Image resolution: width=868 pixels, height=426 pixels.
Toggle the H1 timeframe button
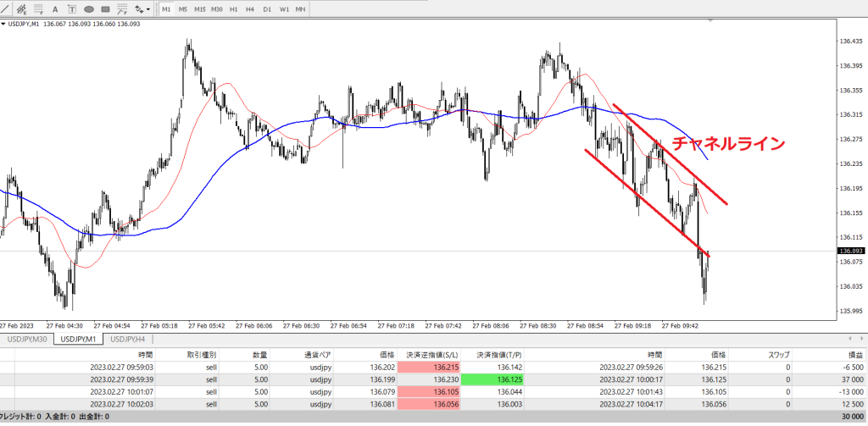pyautogui.click(x=234, y=9)
